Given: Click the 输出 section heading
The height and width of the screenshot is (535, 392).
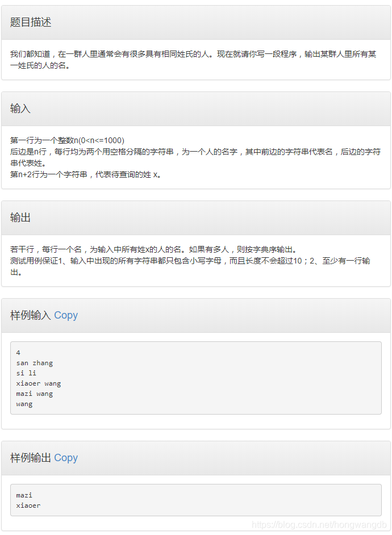Looking at the screenshot, I should click(x=20, y=218).
